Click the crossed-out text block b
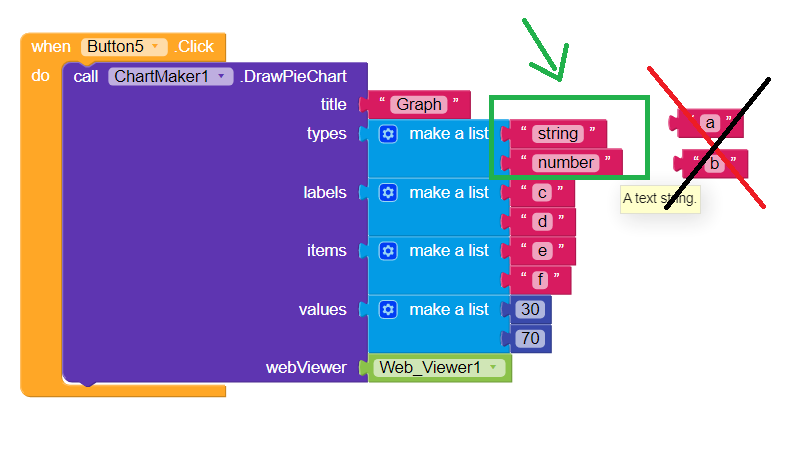This screenshot has height=459, width=786. pyautogui.click(x=711, y=163)
